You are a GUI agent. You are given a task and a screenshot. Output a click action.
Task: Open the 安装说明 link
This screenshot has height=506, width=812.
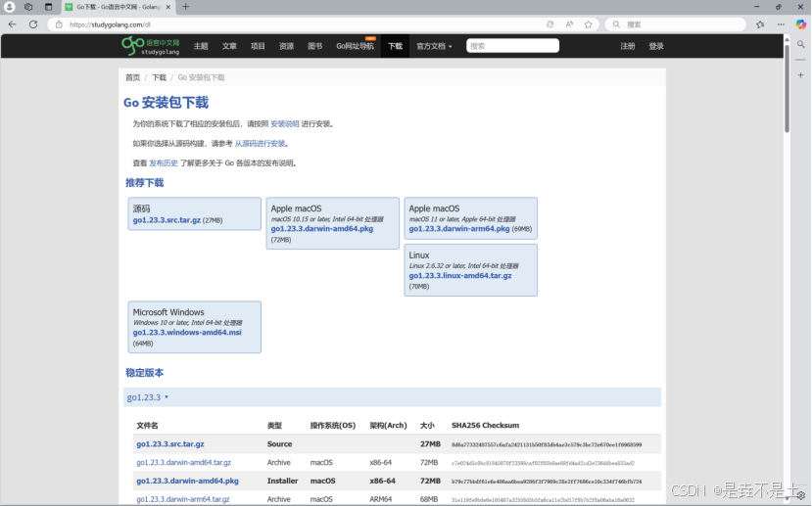[285, 123]
